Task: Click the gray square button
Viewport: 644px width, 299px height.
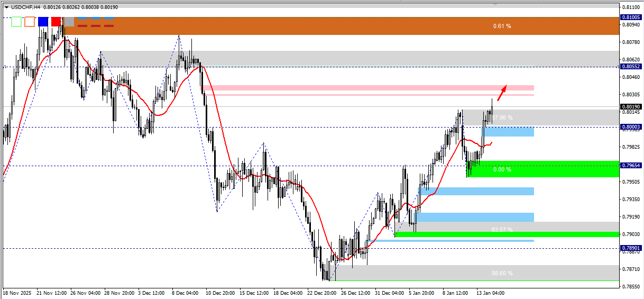Action: [x=69, y=22]
